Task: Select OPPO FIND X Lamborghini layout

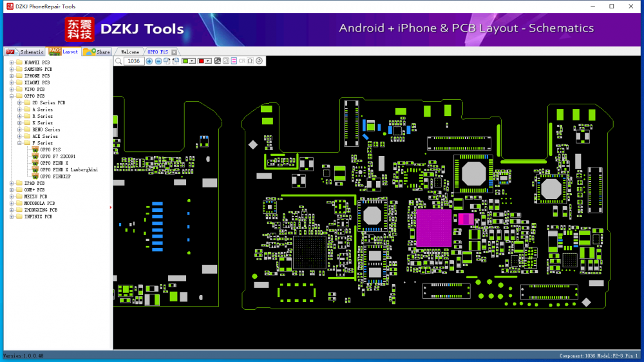Action: pos(69,169)
